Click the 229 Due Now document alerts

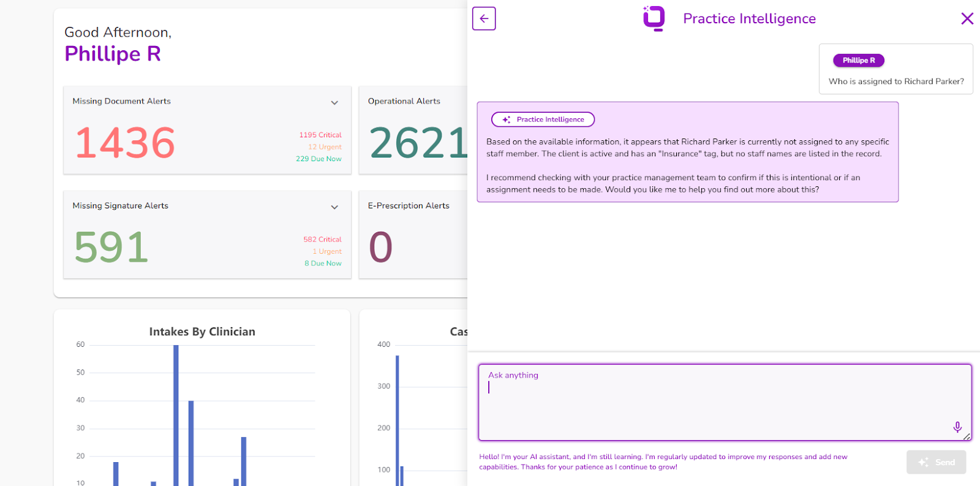coord(318,159)
